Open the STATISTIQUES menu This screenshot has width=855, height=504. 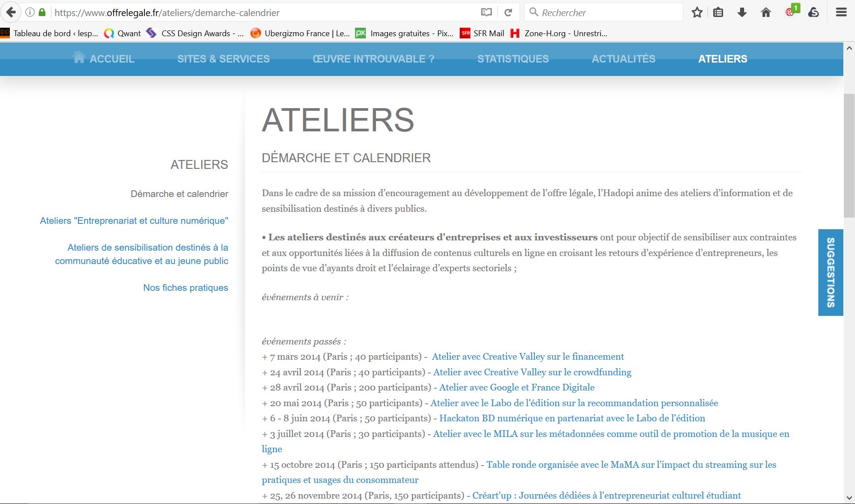point(513,59)
